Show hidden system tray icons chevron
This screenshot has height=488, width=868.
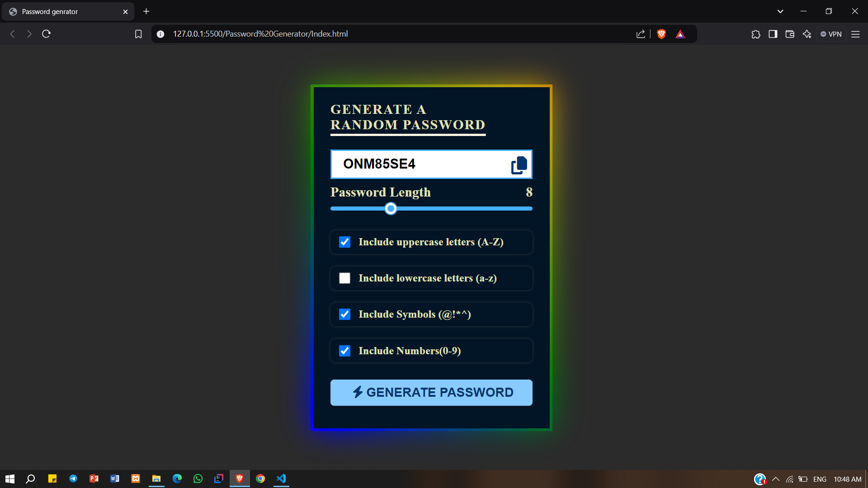pos(776,479)
